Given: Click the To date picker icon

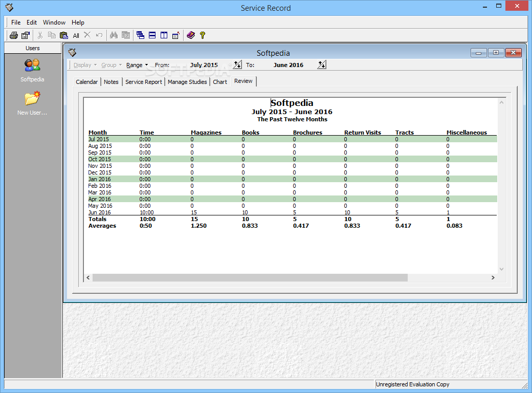Looking at the screenshot, I should pos(322,64).
